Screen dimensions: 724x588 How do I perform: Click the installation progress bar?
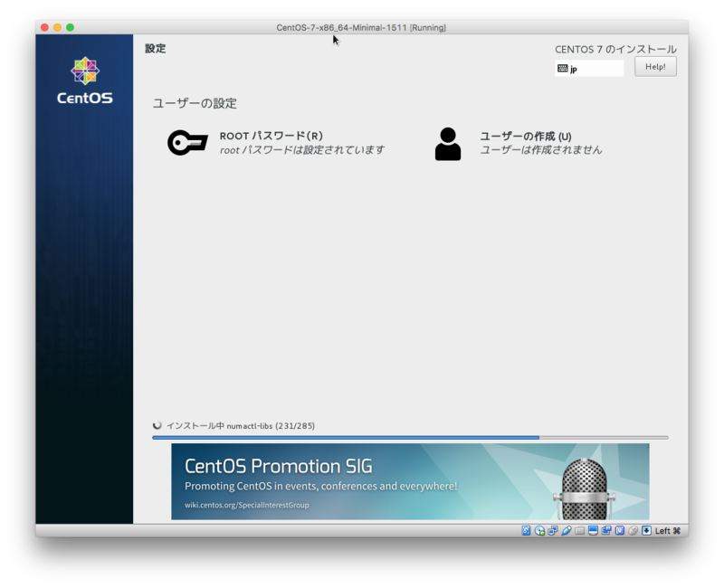[410, 437]
